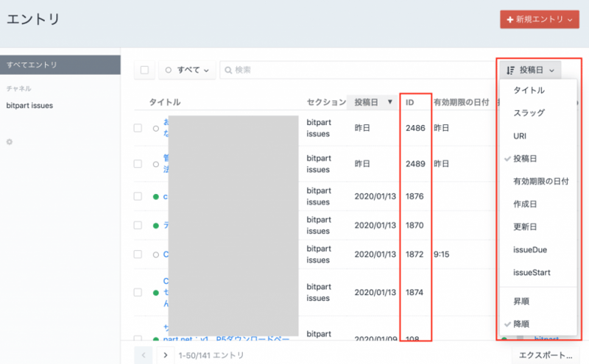Viewport: 589px width, 364px height.
Task: Click the 検索 search input field
Action: pos(353,70)
